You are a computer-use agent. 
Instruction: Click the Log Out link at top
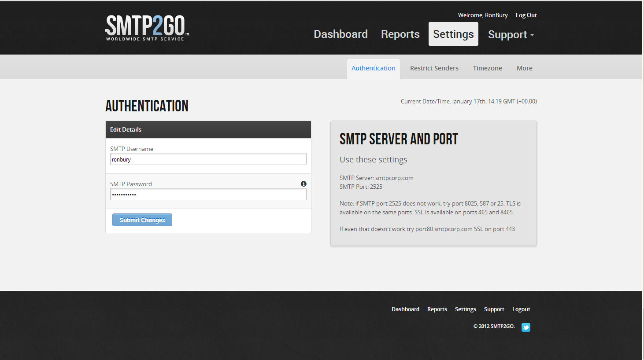(x=526, y=15)
